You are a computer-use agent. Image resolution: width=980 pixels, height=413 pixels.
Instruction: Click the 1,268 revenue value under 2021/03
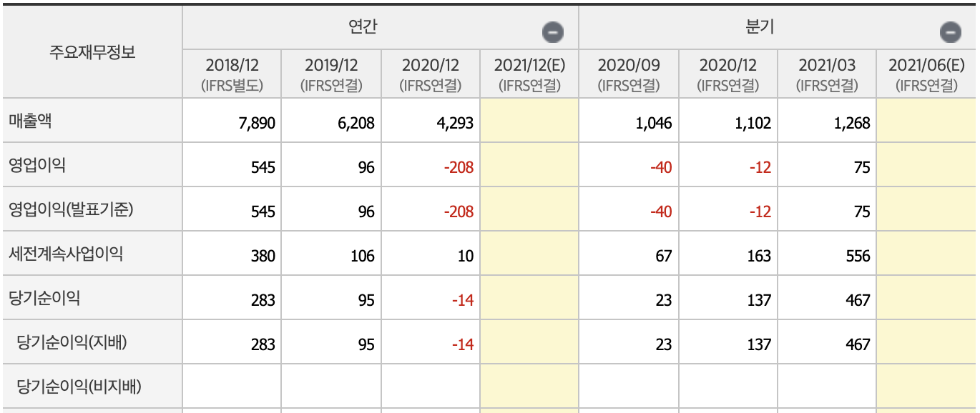coord(851,121)
